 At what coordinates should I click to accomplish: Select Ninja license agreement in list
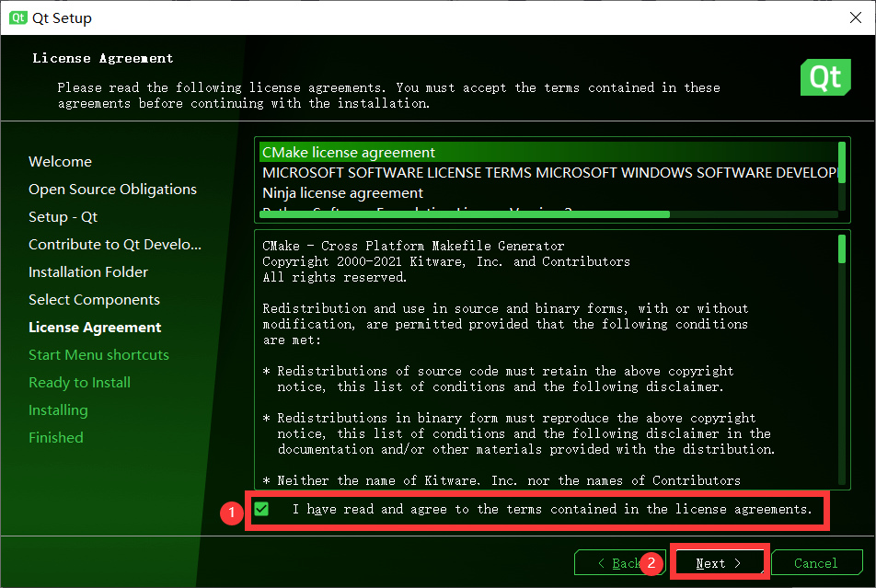[548, 193]
